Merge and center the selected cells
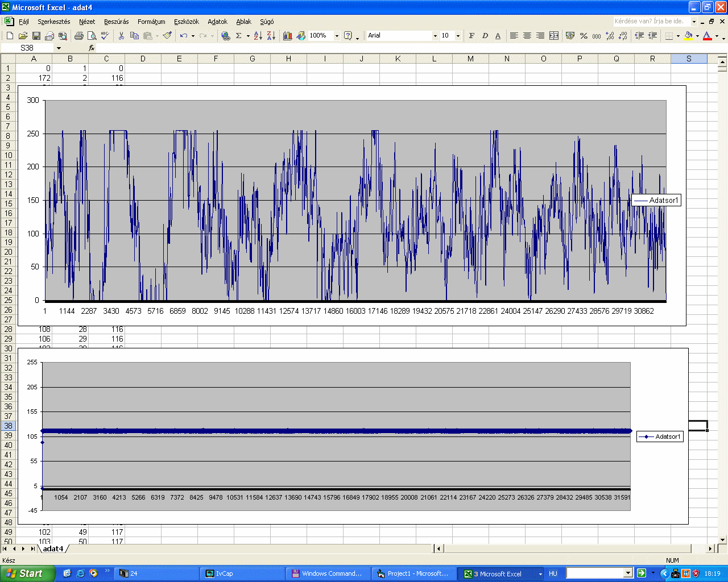This screenshot has width=728, height=582. pyautogui.click(x=554, y=36)
